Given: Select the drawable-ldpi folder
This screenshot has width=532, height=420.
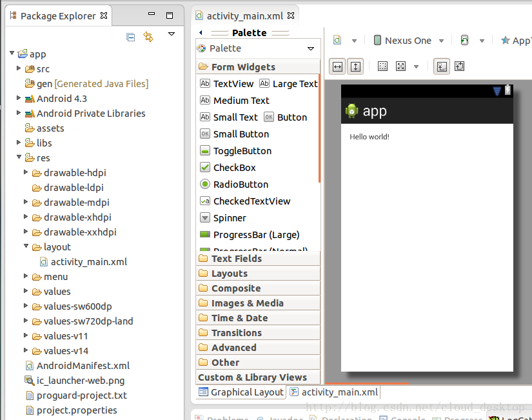Looking at the screenshot, I should [x=68, y=188].
